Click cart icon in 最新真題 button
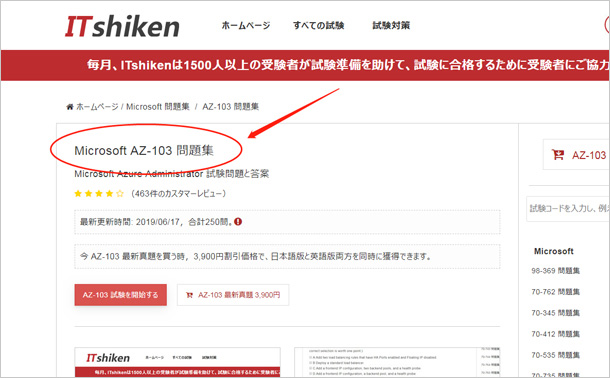Viewport: 610px width, 378px height. click(x=189, y=295)
